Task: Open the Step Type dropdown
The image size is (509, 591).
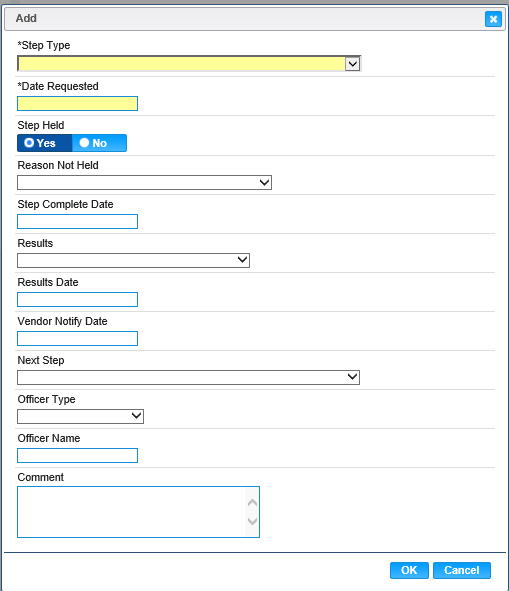Action: [x=189, y=64]
